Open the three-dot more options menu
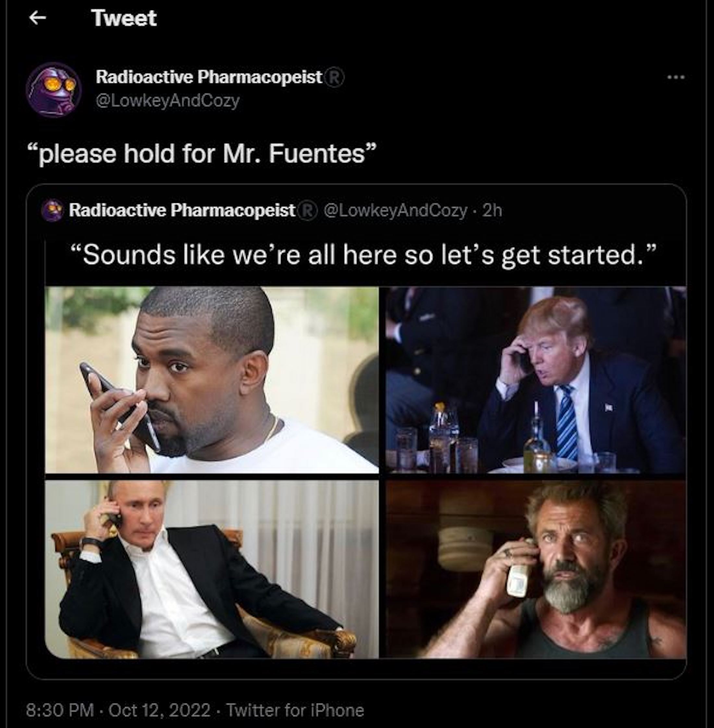The width and height of the screenshot is (714, 728). pyautogui.click(x=676, y=77)
